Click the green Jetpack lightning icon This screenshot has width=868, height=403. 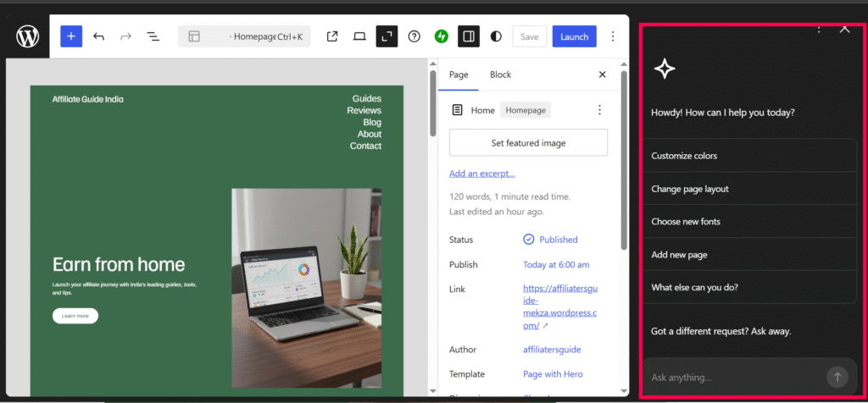pyautogui.click(x=441, y=36)
